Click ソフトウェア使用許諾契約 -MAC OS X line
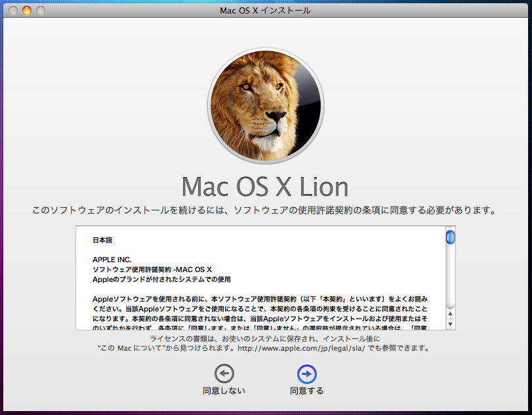This screenshot has width=532, height=415. pos(152,269)
